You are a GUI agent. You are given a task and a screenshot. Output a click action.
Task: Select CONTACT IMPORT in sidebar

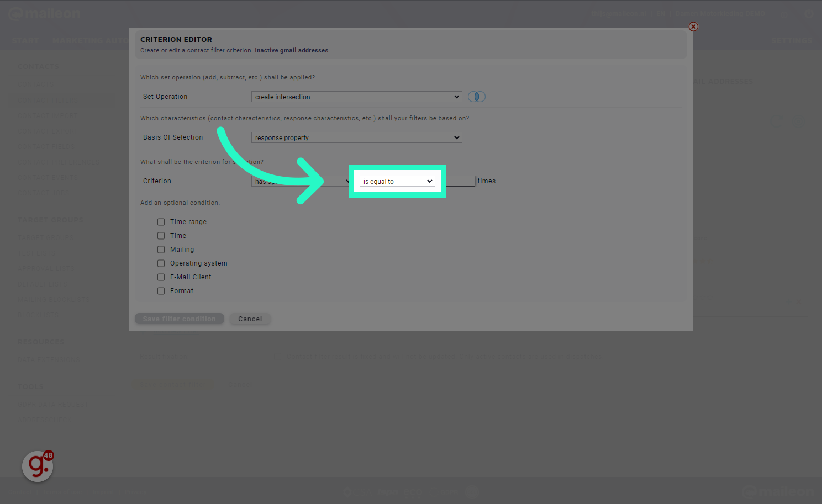click(48, 116)
